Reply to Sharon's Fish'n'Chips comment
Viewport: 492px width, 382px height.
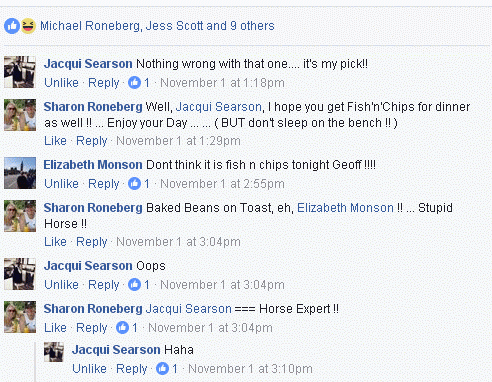[92, 141]
